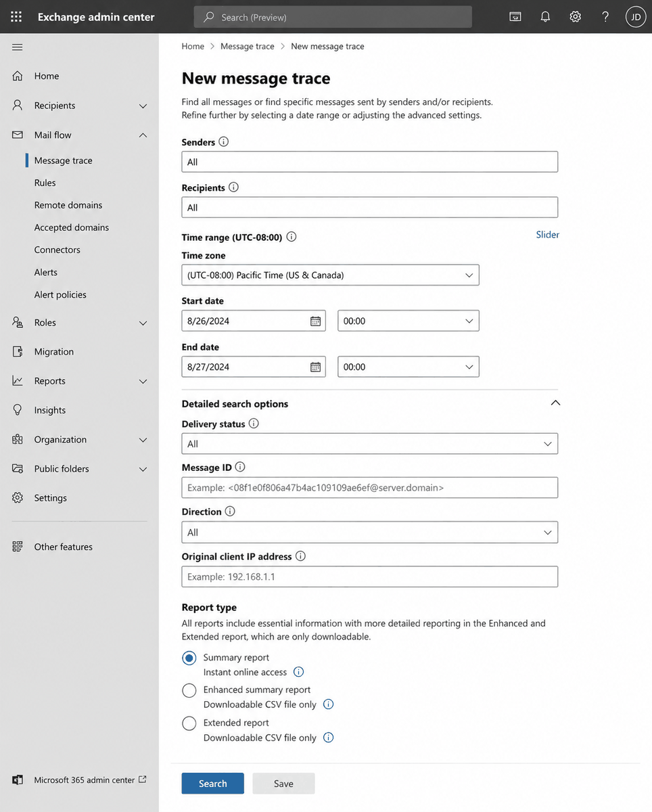Open Rules under Mail flow

click(x=45, y=183)
